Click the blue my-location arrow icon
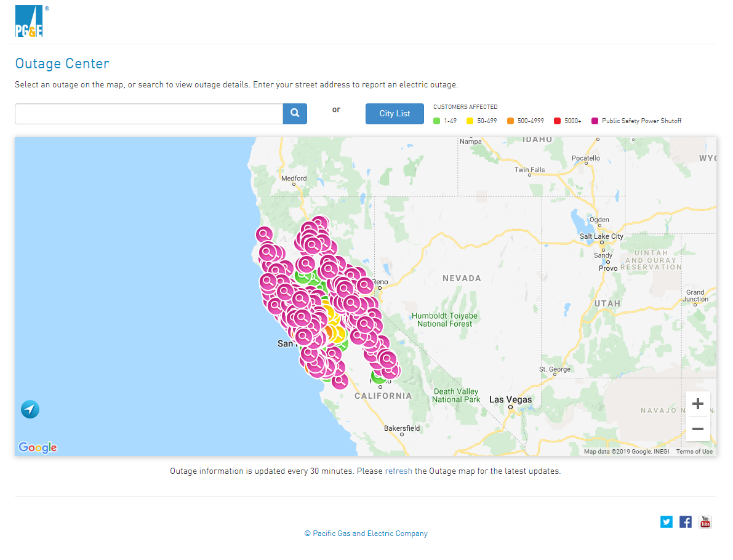733x560 pixels. pos(30,409)
